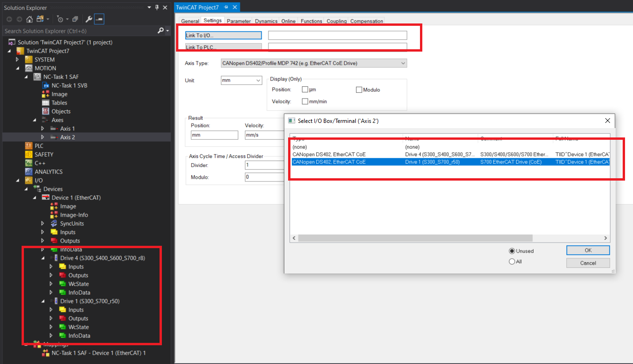This screenshot has width=633, height=364.
Task: Expand the SYSTEM node
Action: coord(18,60)
